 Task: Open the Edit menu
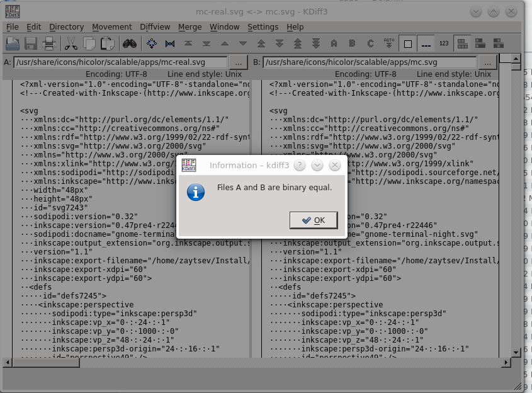click(x=33, y=27)
